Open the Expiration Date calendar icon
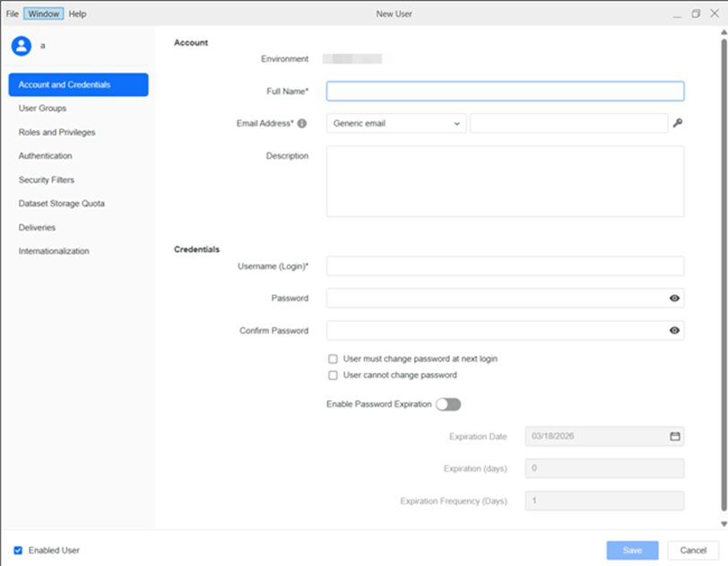Image resolution: width=728 pixels, height=566 pixels. (x=675, y=437)
